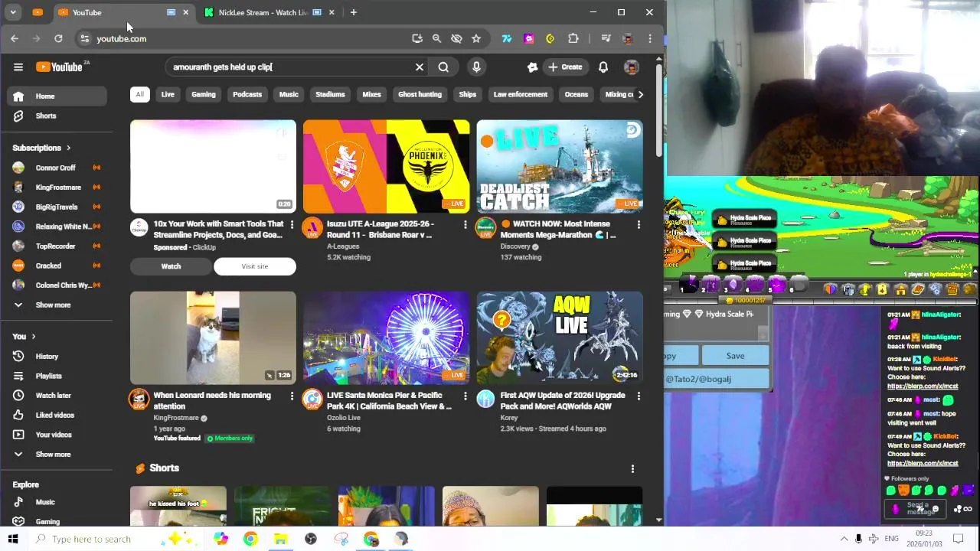Click the Create button

[565, 67]
